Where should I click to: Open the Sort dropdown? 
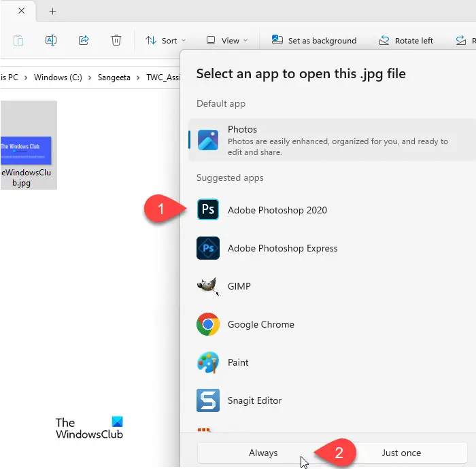[x=165, y=41]
